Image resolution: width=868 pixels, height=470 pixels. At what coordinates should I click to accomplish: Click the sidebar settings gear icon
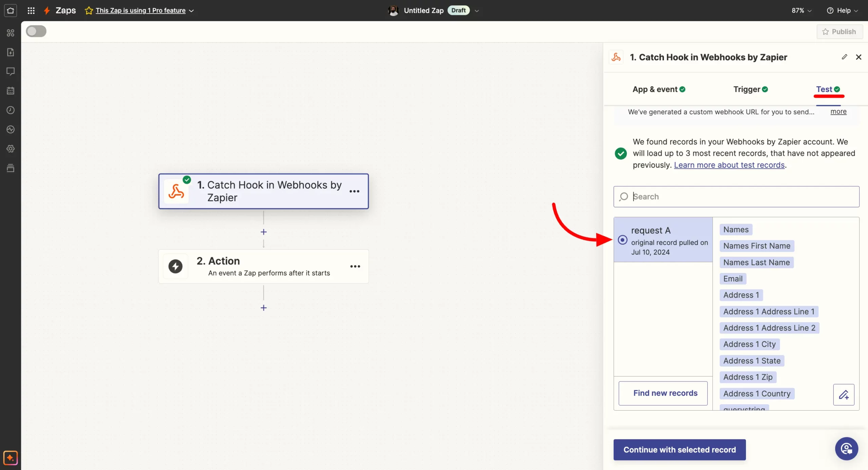11,149
